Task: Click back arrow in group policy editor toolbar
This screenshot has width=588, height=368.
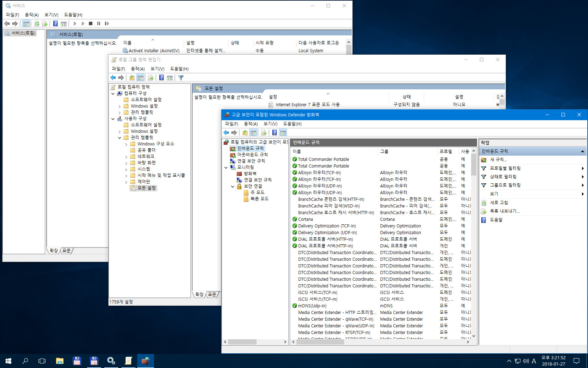Action: [x=113, y=78]
